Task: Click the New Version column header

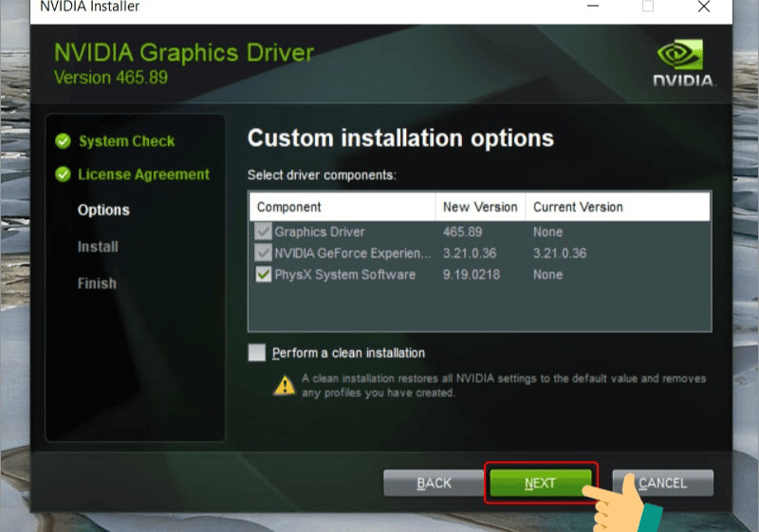Action: point(480,207)
